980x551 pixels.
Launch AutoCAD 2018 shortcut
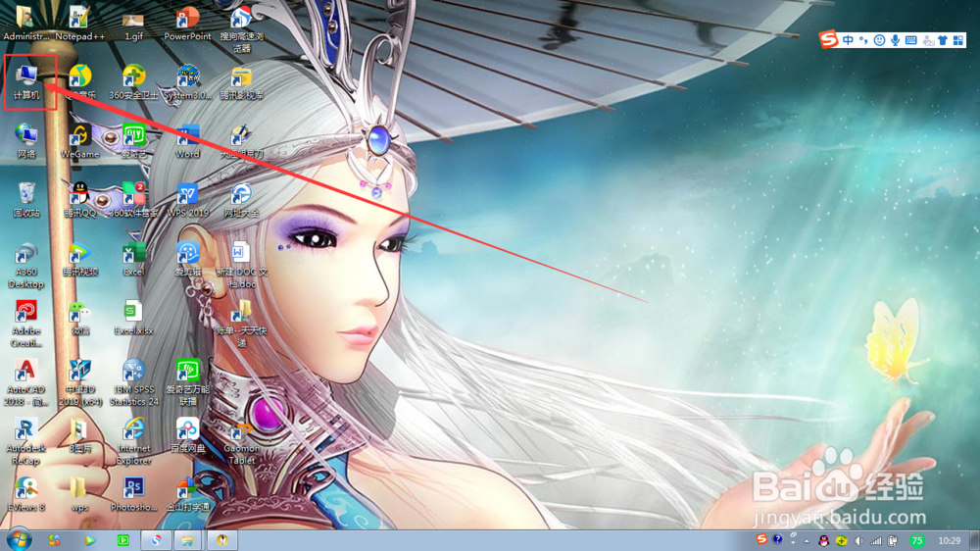[26, 382]
